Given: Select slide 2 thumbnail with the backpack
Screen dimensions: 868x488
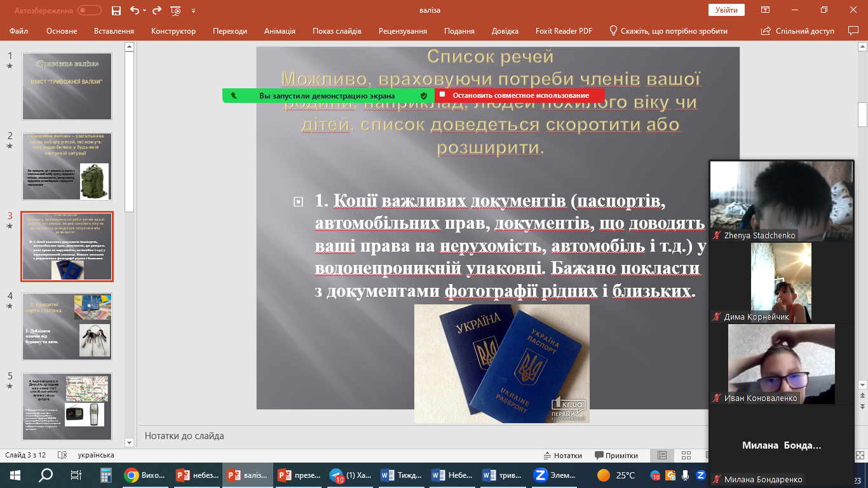Looking at the screenshot, I should coord(67,166).
